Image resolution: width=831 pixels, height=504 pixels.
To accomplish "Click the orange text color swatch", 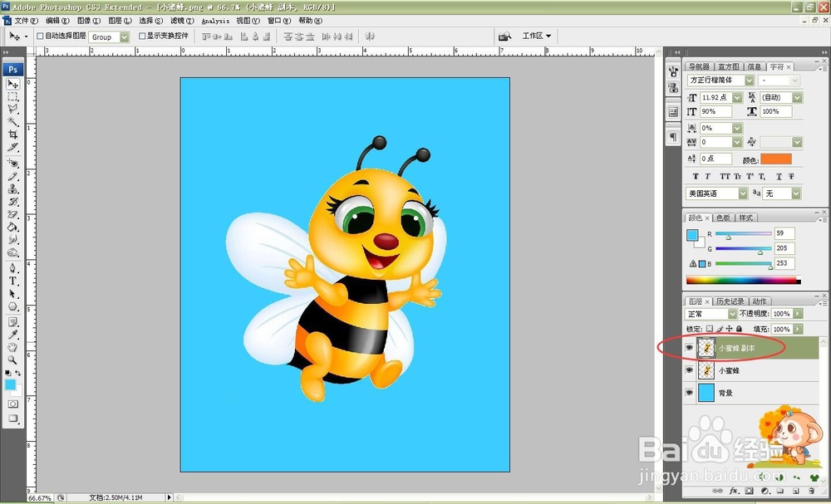I will tap(776, 159).
